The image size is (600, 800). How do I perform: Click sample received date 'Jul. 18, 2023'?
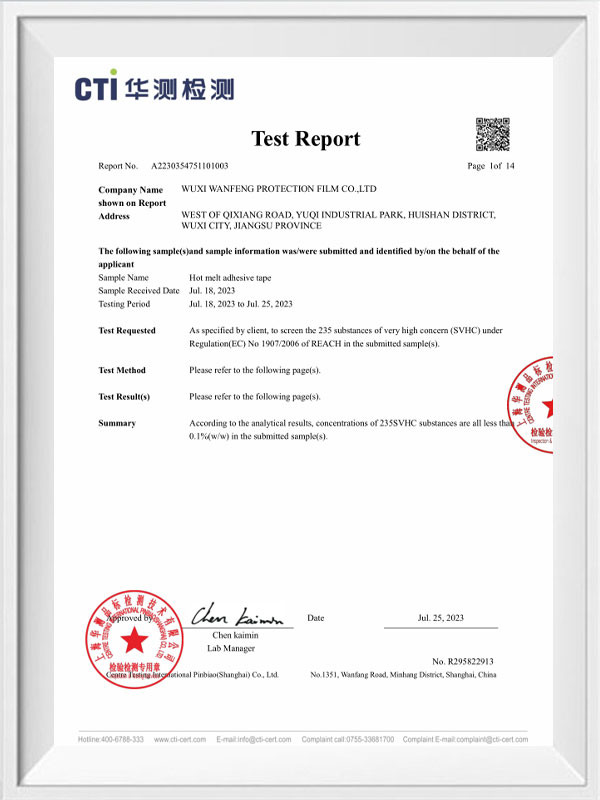[212, 290]
